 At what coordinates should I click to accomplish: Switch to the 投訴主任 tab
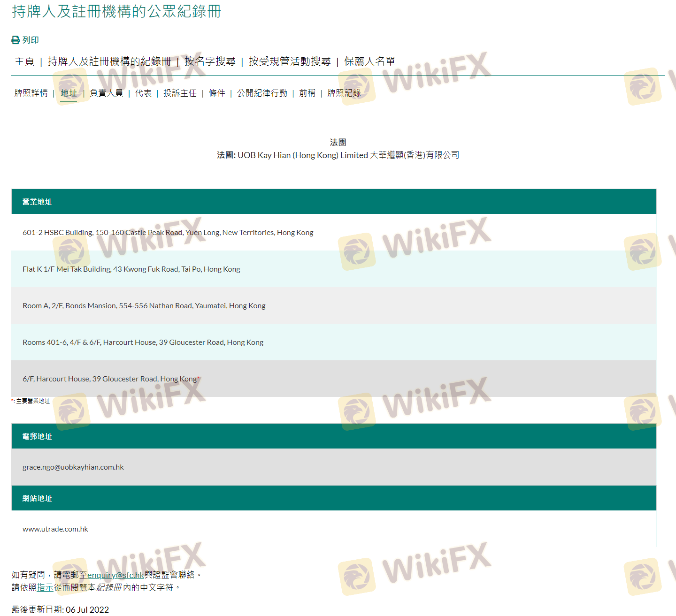(180, 93)
